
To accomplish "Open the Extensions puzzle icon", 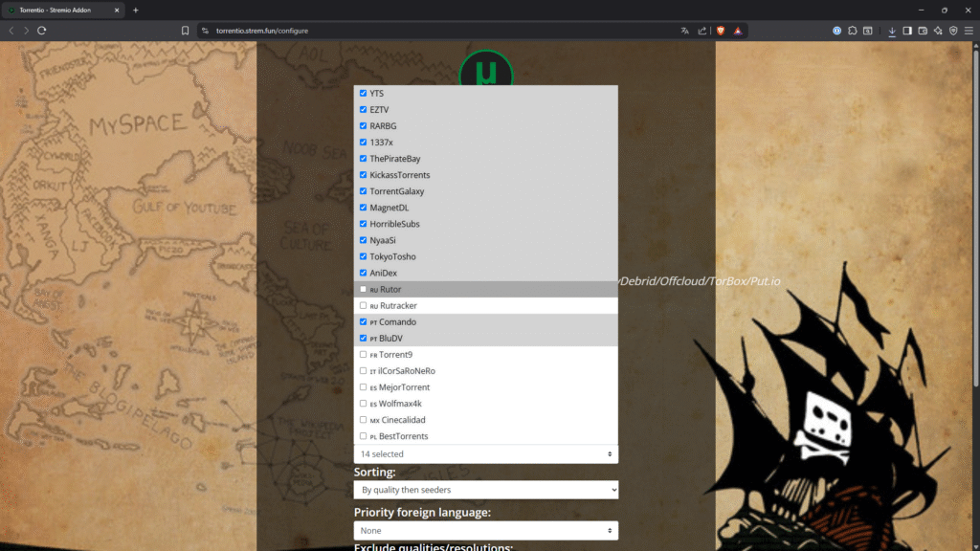I will (x=853, y=31).
